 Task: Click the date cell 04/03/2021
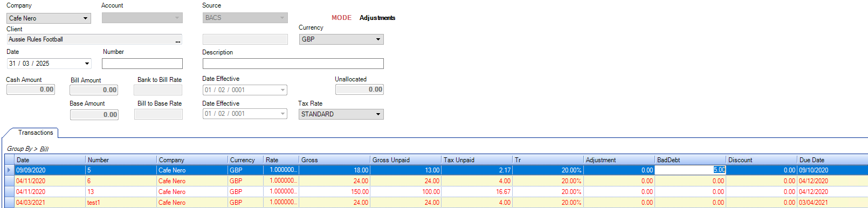50,203
